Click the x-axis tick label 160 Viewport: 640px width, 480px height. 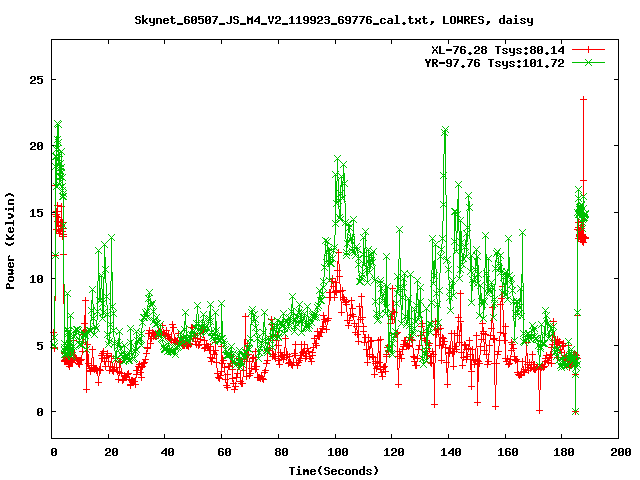(x=508, y=452)
